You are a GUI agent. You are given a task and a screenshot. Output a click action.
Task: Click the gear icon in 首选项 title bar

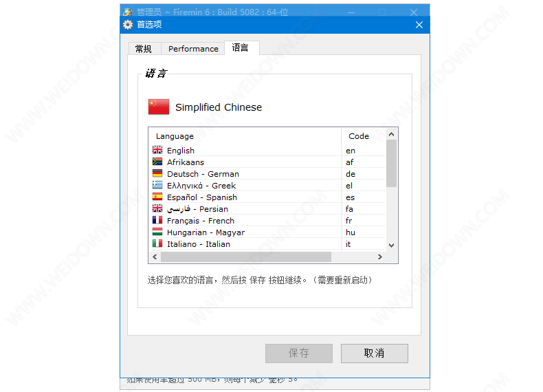[128, 25]
